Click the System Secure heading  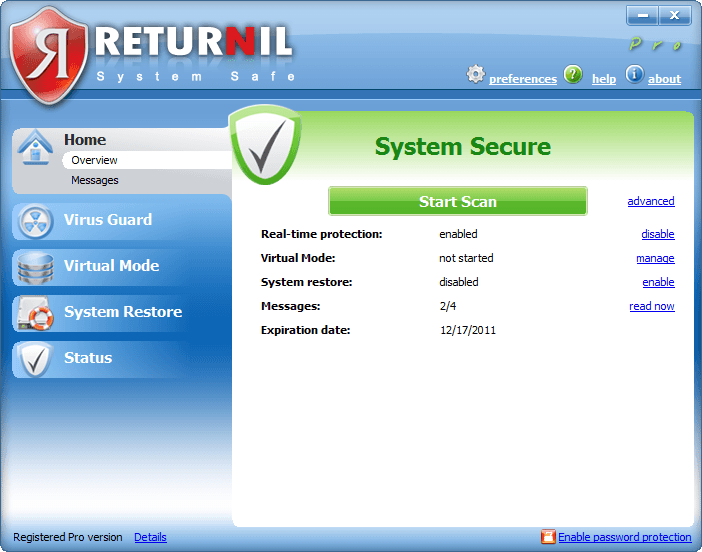point(463,146)
